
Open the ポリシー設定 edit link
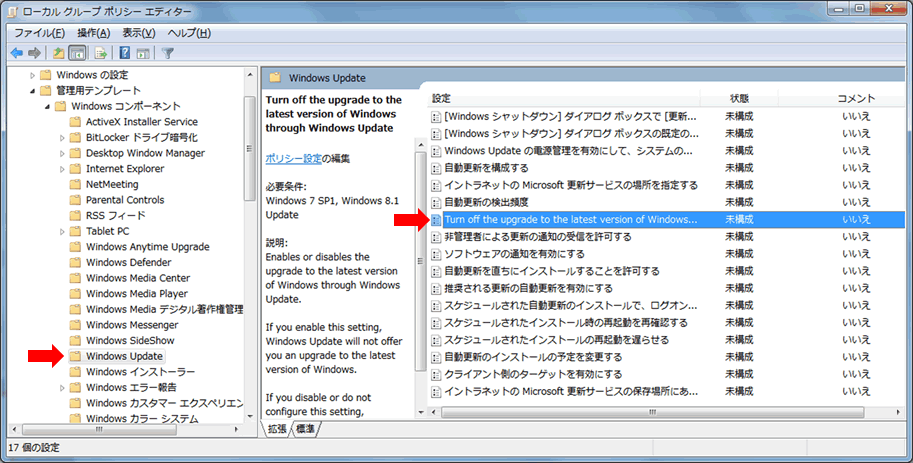tap(293, 158)
